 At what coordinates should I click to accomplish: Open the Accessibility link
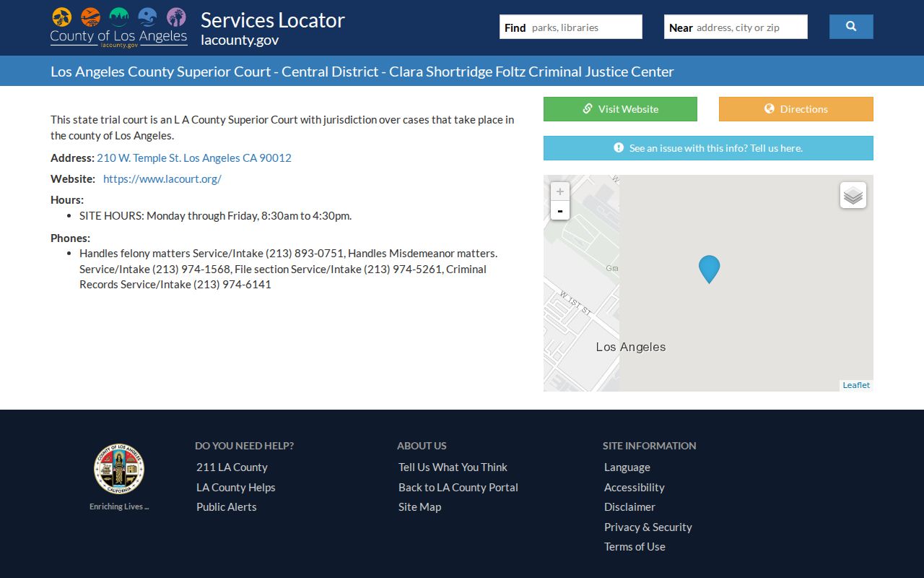click(x=635, y=488)
